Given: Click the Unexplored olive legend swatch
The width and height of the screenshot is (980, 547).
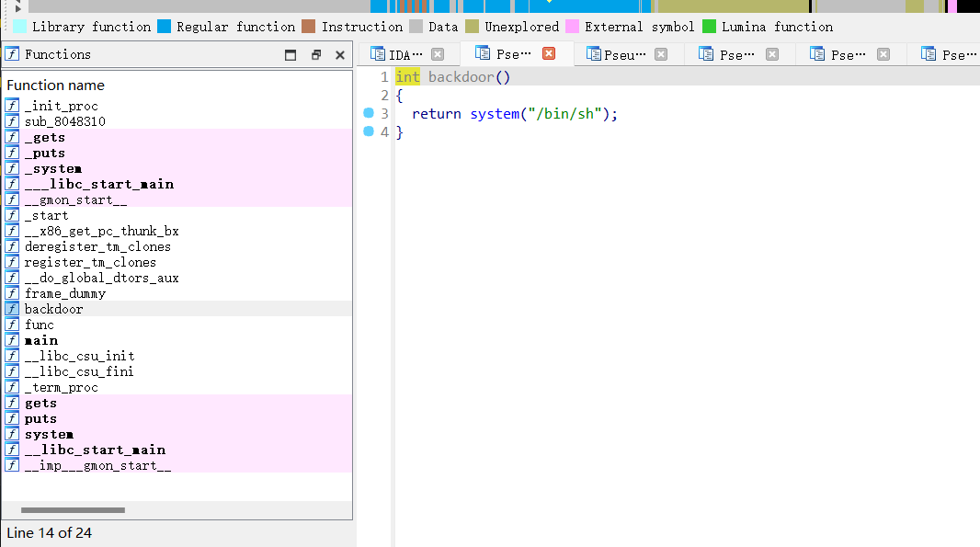Looking at the screenshot, I should pos(472,27).
